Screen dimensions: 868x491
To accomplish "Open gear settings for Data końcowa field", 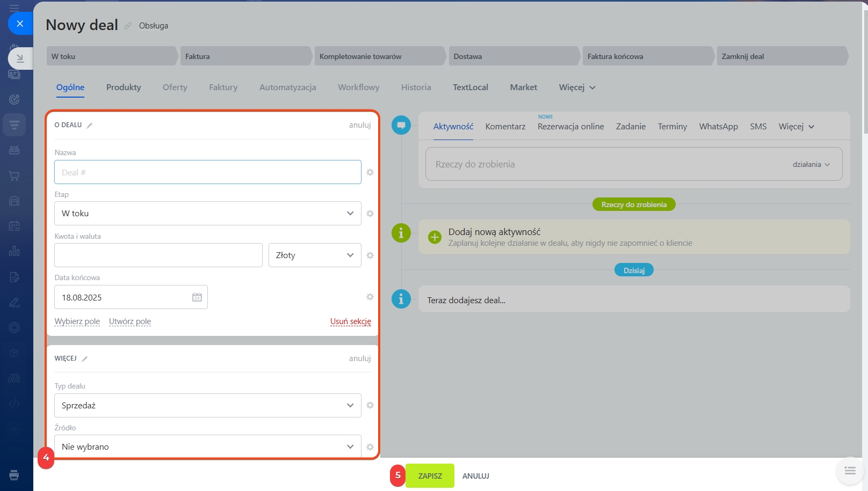I will click(370, 297).
